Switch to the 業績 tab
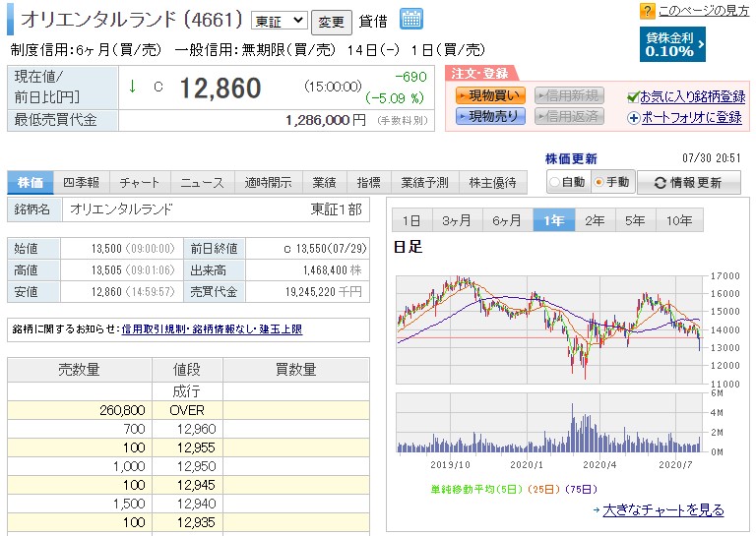The width and height of the screenshot is (756, 536). tap(324, 183)
